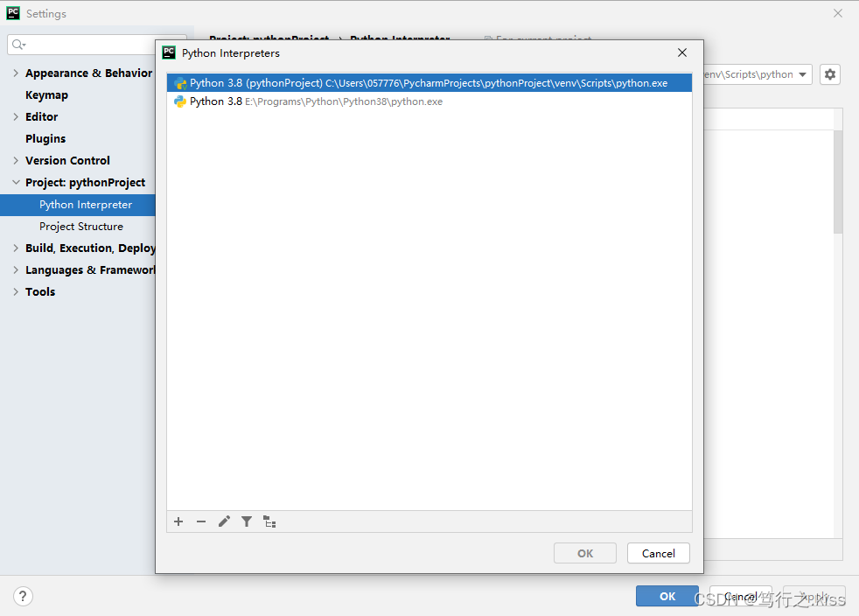Filter interpreters using funnel icon
The height and width of the screenshot is (616, 859).
point(247,521)
